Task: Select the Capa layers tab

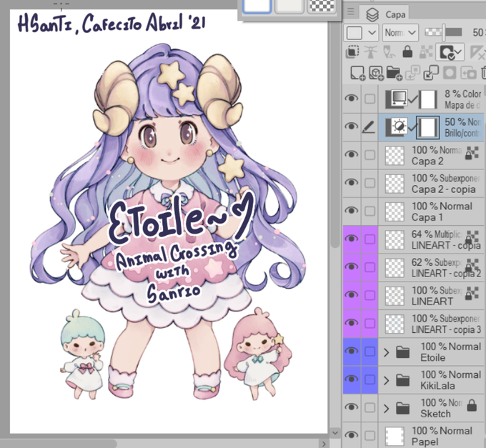Action: [x=385, y=14]
